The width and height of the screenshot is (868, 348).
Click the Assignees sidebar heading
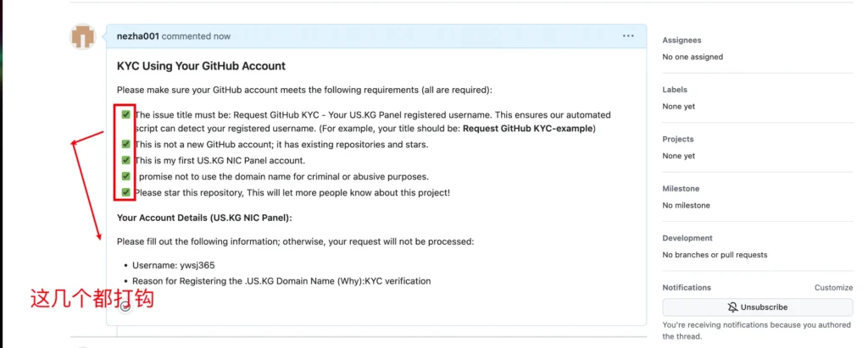coord(682,41)
